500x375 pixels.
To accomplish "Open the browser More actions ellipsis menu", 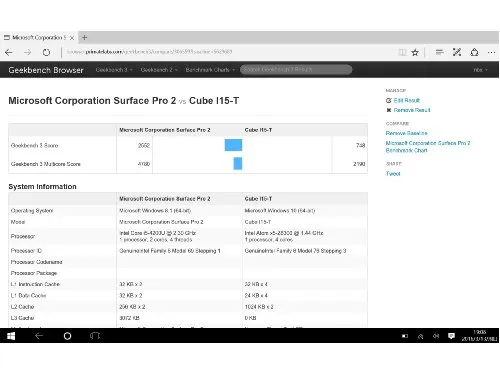I will click(x=491, y=52).
